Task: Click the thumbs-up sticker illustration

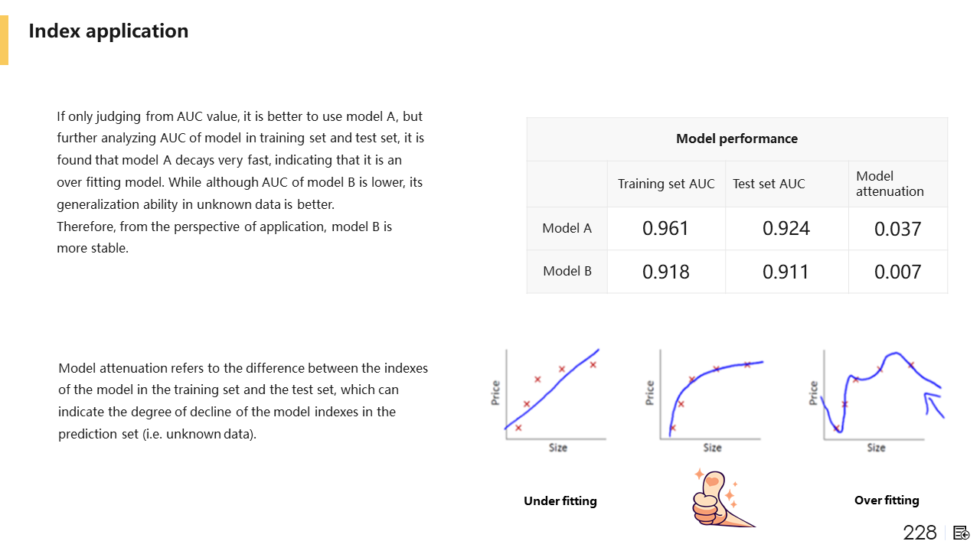Action: (x=717, y=498)
